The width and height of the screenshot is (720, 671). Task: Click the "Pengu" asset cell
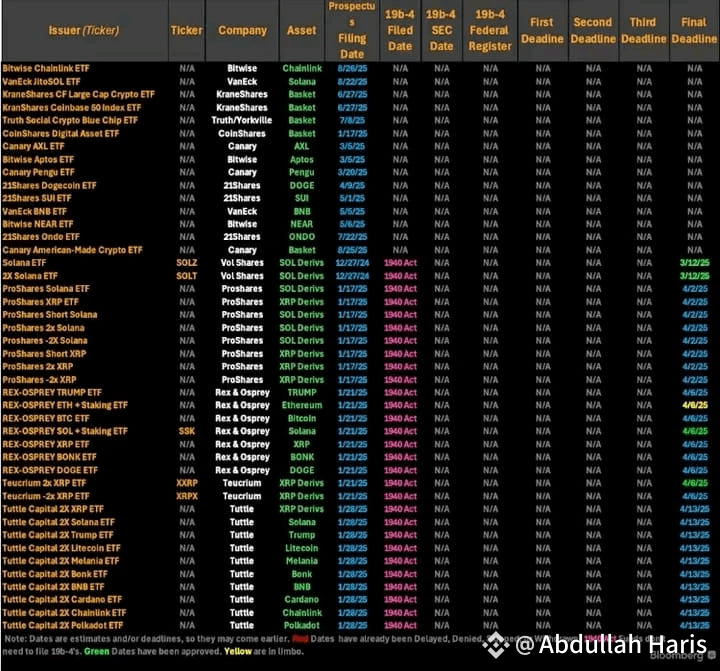[x=302, y=172]
